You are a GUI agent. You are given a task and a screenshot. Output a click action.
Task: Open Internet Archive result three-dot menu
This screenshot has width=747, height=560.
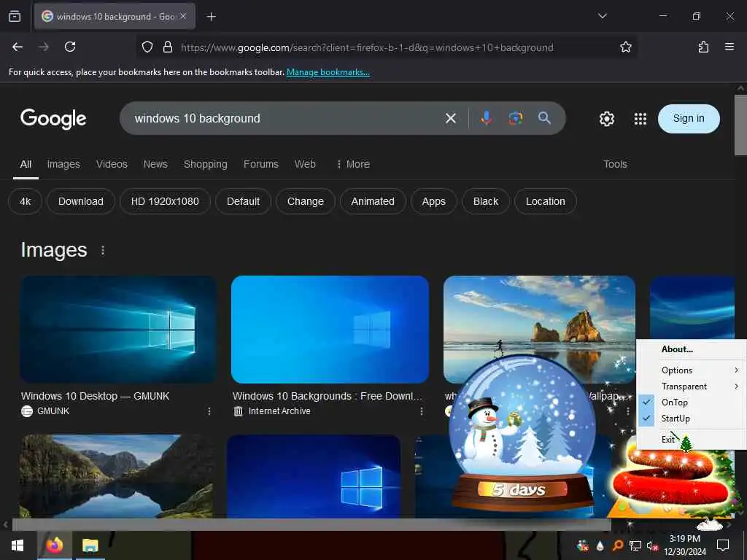coord(421,411)
